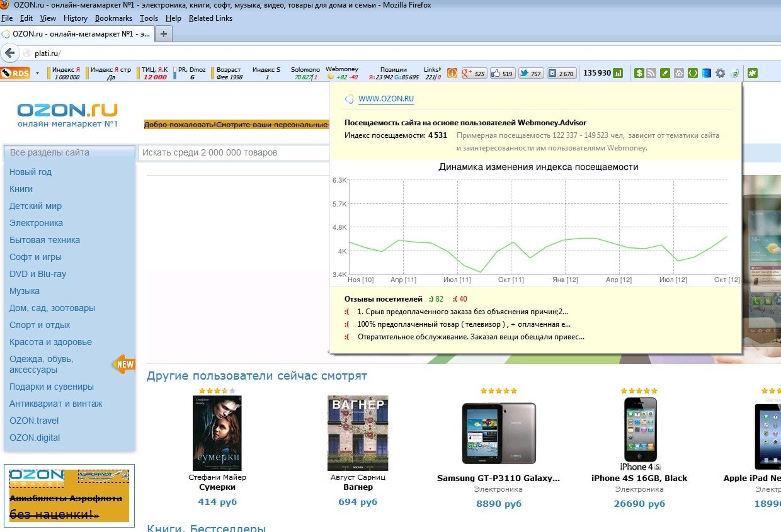Click the Samsung Galaxy tablet thumbnail
The image size is (781, 532).
click(499, 433)
